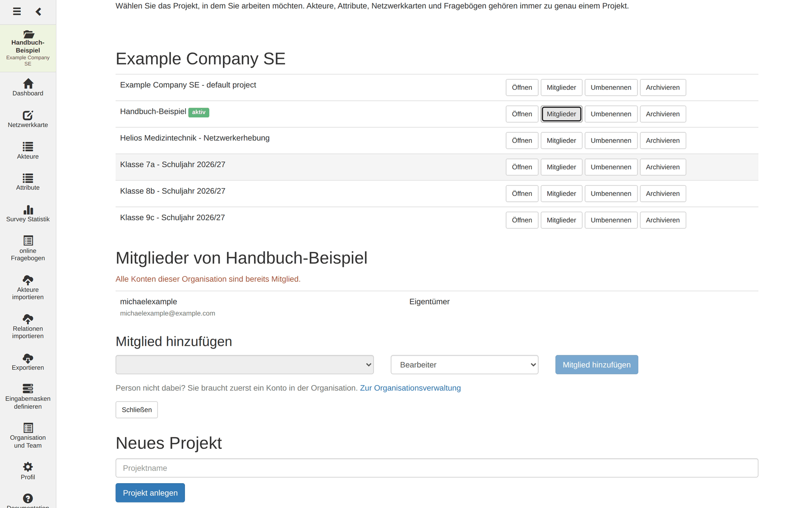
Task: Click the Eigentümer role text
Action: pos(429,302)
